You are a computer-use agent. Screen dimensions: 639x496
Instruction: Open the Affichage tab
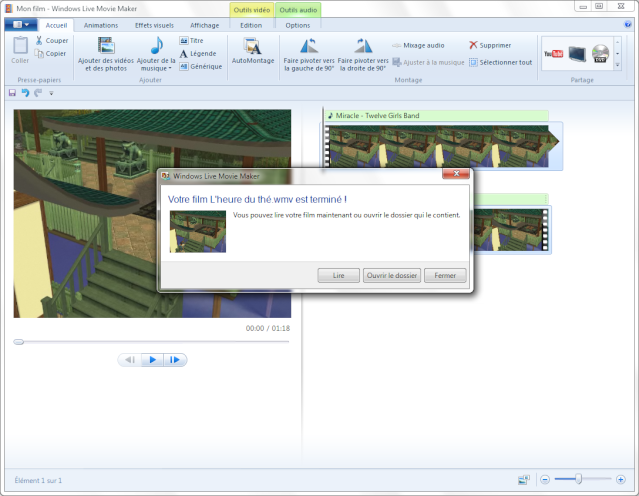(205, 25)
